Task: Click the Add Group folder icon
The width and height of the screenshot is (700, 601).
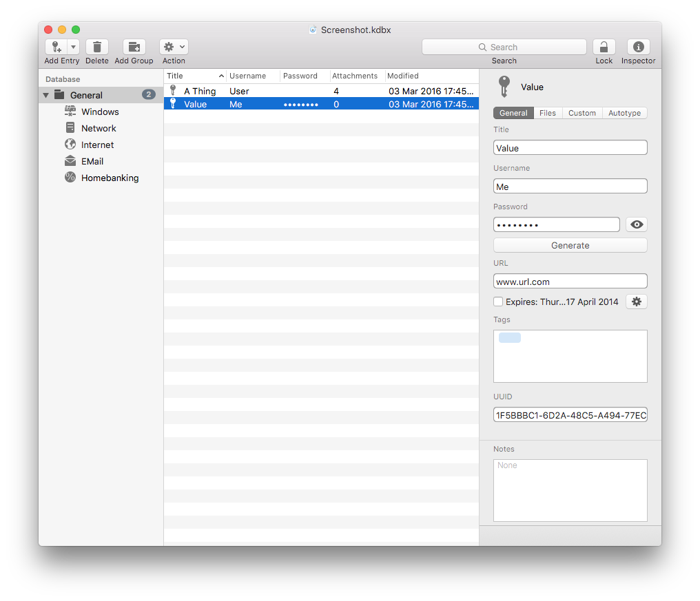Action: click(x=134, y=47)
